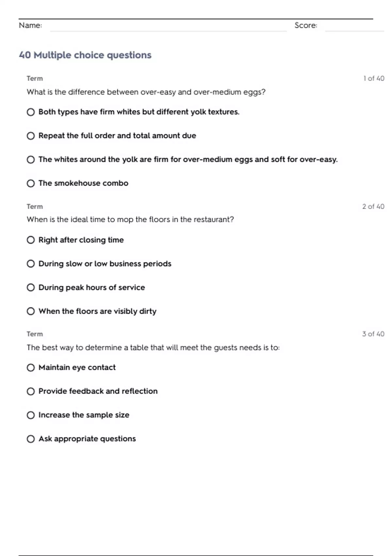
Task: Click the mop the floors question text
Action: [x=130, y=219]
